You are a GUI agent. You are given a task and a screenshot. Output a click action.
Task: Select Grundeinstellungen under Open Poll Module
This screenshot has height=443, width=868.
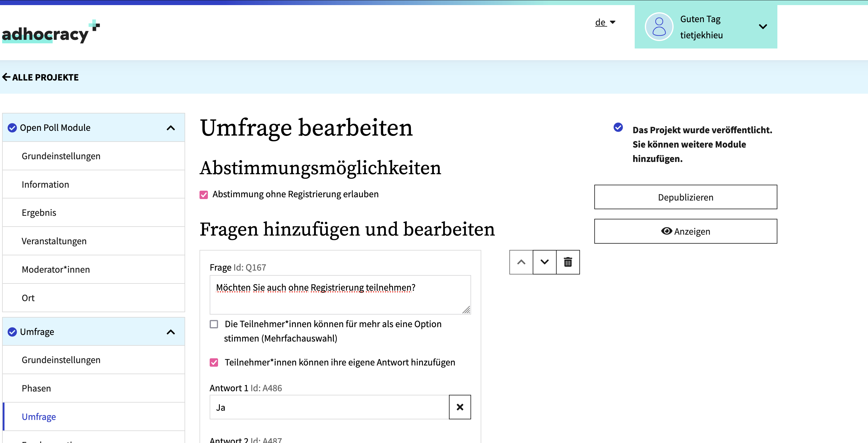pos(60,156)
